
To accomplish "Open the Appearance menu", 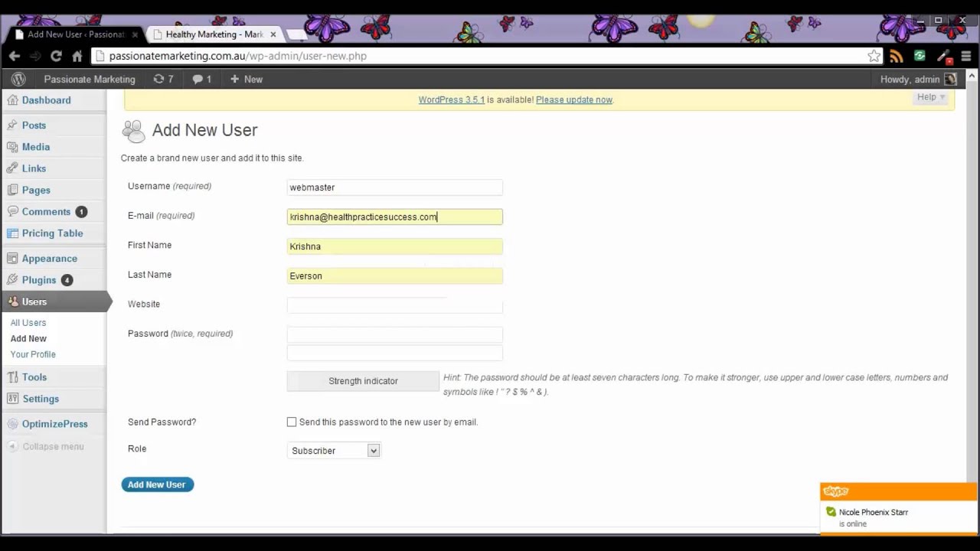I will 49,259.
